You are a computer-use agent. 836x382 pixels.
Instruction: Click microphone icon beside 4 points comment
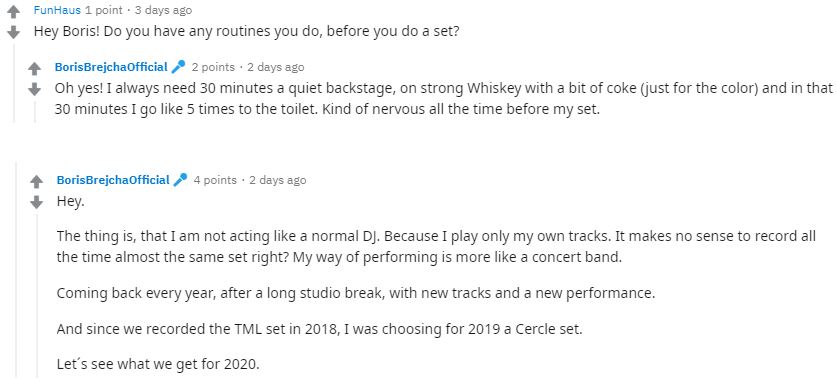181,180
